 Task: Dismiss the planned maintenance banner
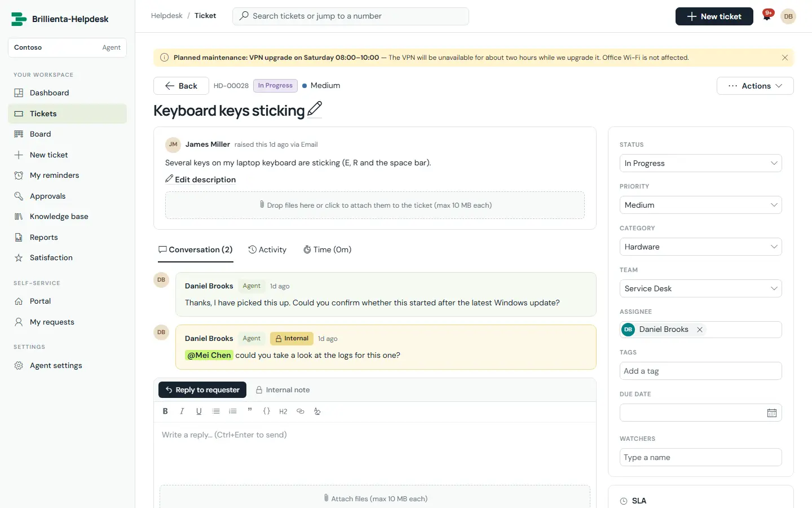[785, 58]
